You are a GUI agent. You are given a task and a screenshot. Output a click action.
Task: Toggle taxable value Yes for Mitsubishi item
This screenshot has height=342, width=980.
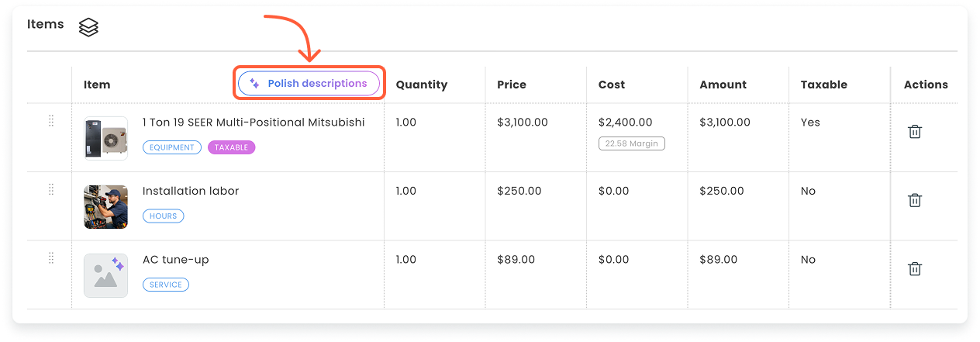click(810, 123)
